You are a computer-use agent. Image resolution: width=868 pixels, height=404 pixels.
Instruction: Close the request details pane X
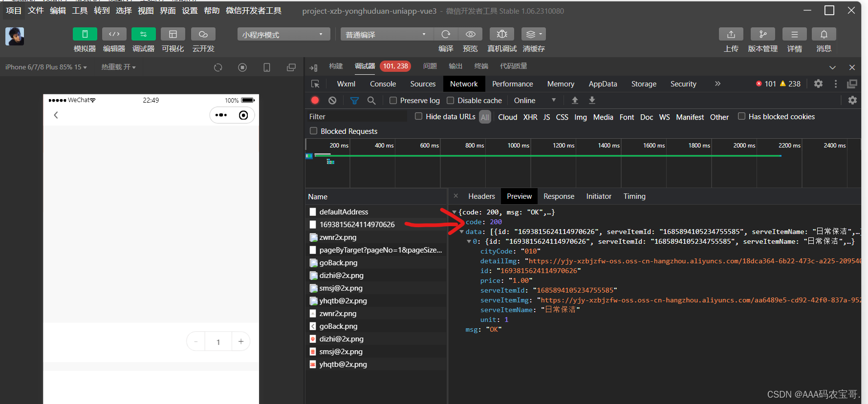456,196
